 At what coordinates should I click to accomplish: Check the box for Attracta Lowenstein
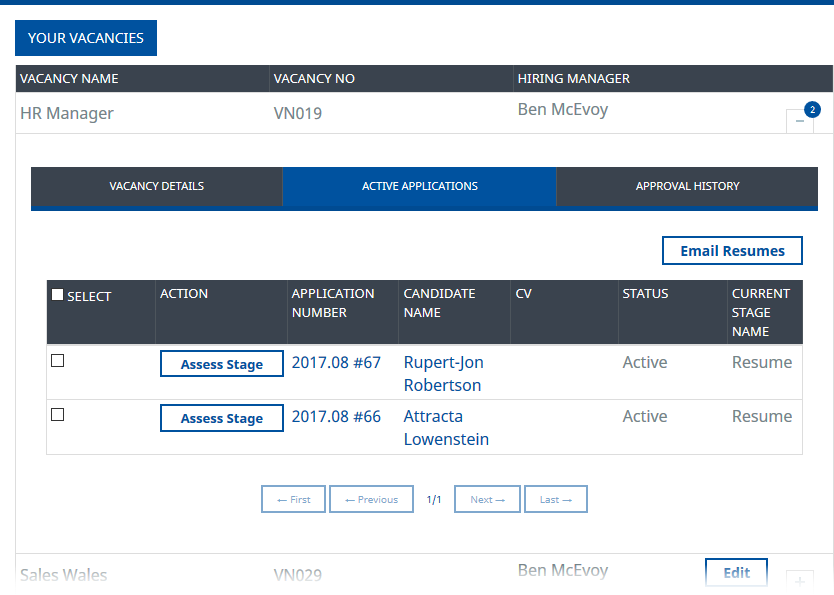tap(57, 415)
